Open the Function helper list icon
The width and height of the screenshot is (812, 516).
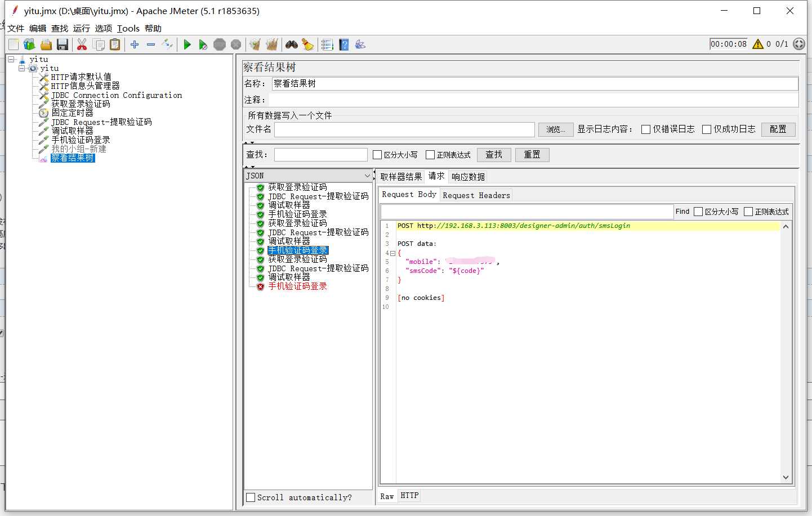pyautogui.click(x=327, y=44)
